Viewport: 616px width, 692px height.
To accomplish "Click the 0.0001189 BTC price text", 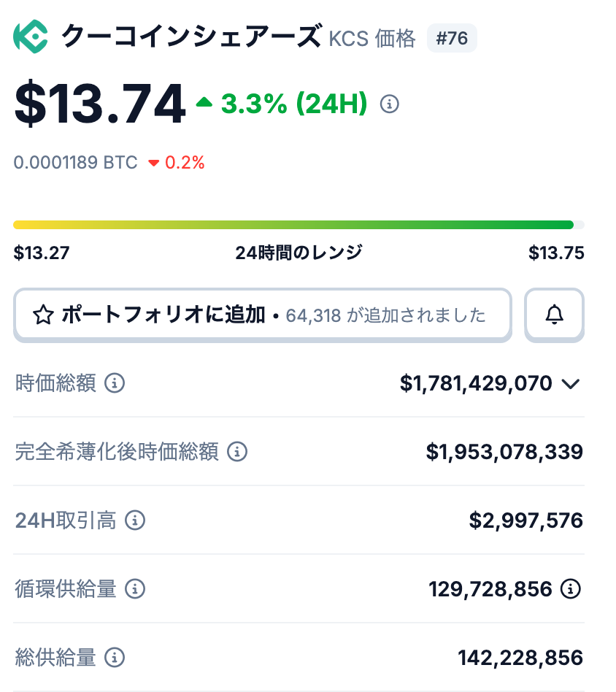I will coord(76,162).
